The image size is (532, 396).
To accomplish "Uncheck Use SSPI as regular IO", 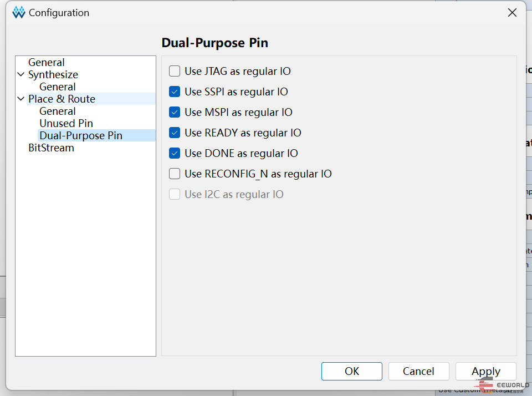I will (x=175, y=92).
